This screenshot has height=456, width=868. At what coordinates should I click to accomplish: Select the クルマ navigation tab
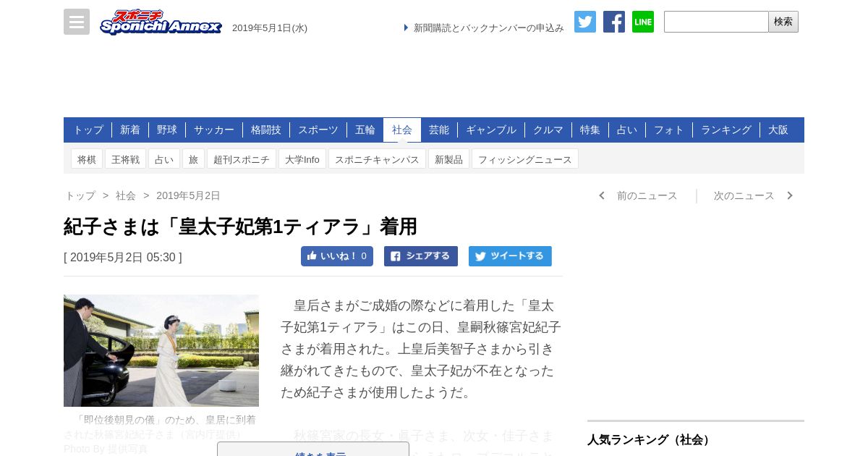548,130
